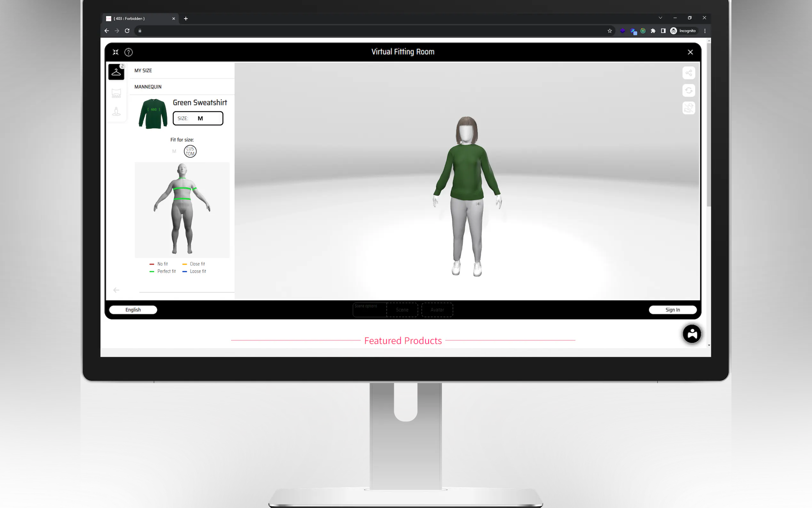Open the wardrobe hanger panel
Image resolution: width=812 pixels, height=508 pixels.
click(x=116, y=72)
